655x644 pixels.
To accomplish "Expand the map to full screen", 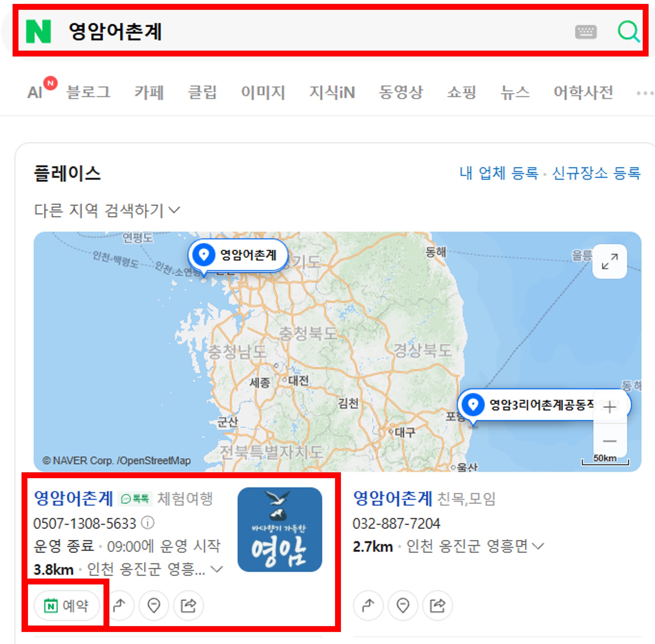I will click(x=610, y=261).
